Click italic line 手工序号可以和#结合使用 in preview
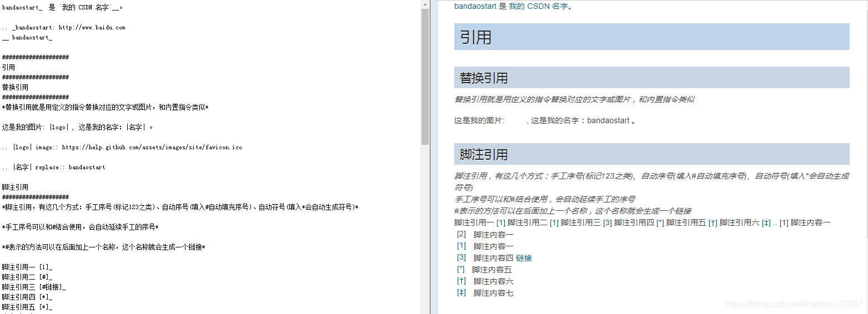The image size is (868, 314). [x=545, y=199]
